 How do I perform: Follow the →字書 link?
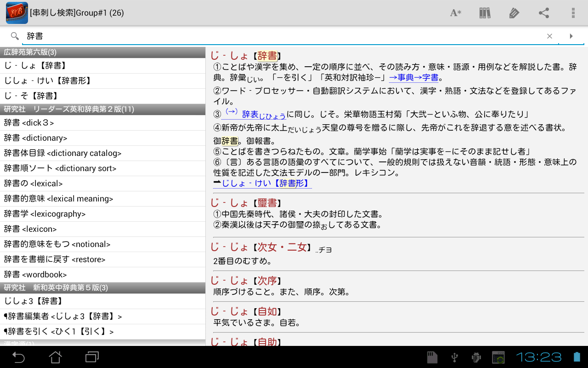click(x=426, y=78)
